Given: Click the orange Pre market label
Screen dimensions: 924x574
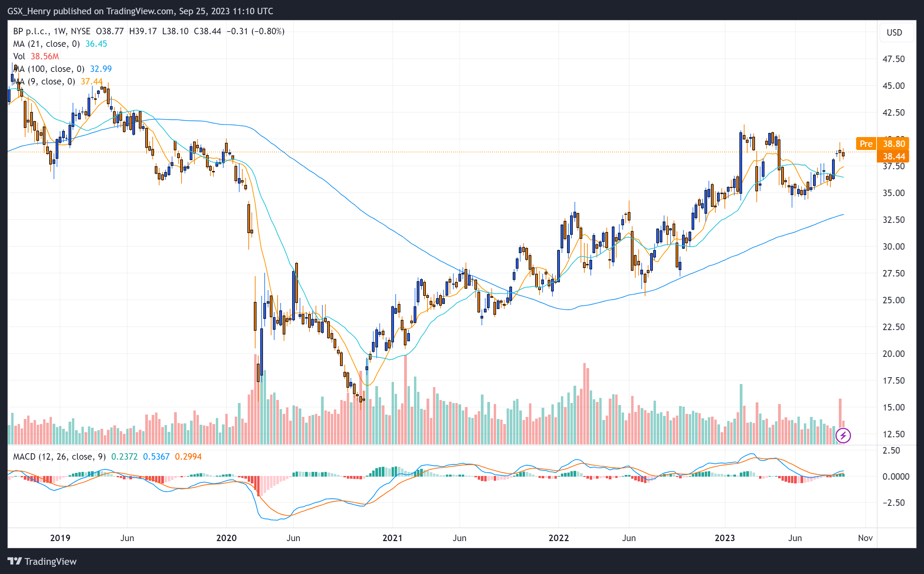Looking at the screenshot, I should (866, 144).
